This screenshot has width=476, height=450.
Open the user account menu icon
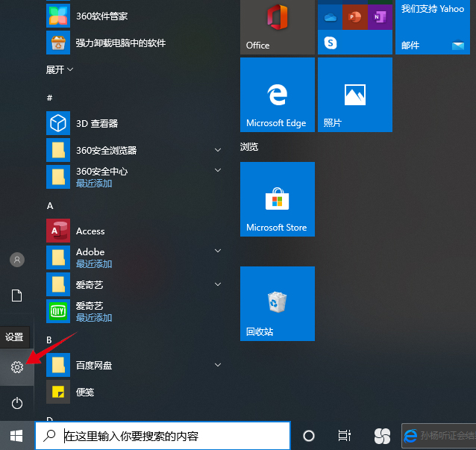point(17,260)
